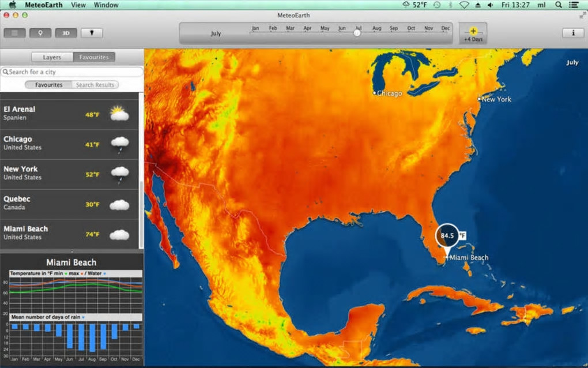The height and width of the screenshot is (368, 588).
Task: Click the month timeline slider knob
Action: pyautogui.click(x=357, y=33)
